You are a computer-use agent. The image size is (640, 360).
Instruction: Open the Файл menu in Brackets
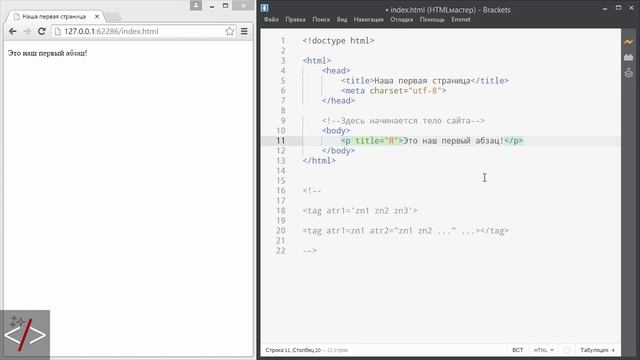(271, 20)
